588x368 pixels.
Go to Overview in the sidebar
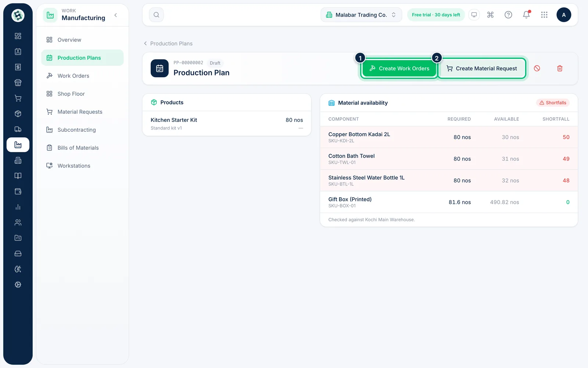(x=82, y=40)
